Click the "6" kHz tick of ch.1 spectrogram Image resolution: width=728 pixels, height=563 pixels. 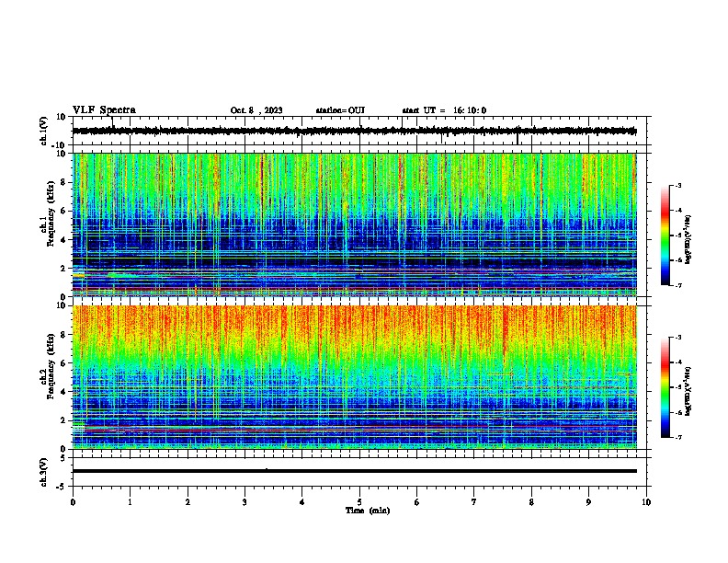click(x=64, y=211)
